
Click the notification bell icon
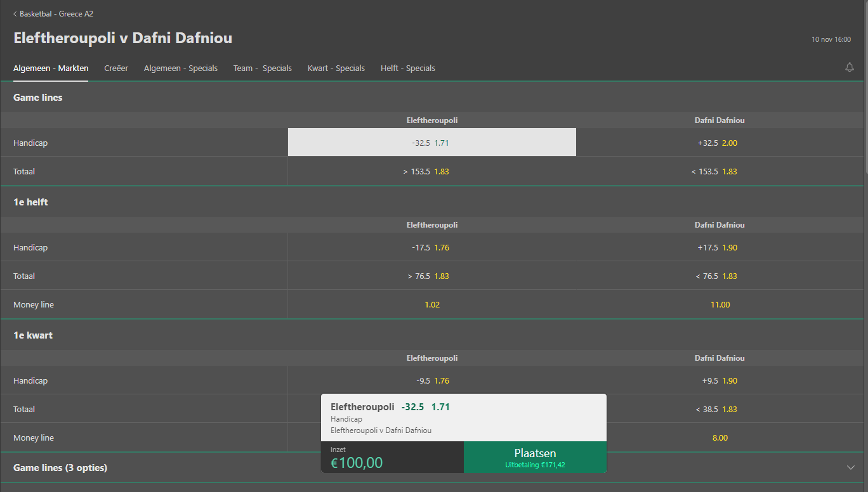pyautogui.click(x=850, y=67)
